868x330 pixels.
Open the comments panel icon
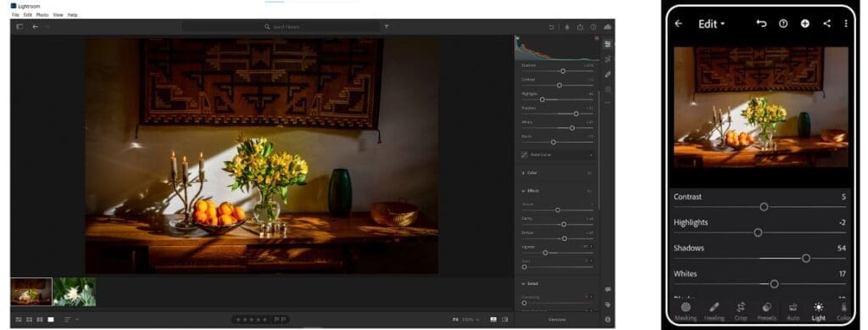pyautogui.click(x=608, y=289)
